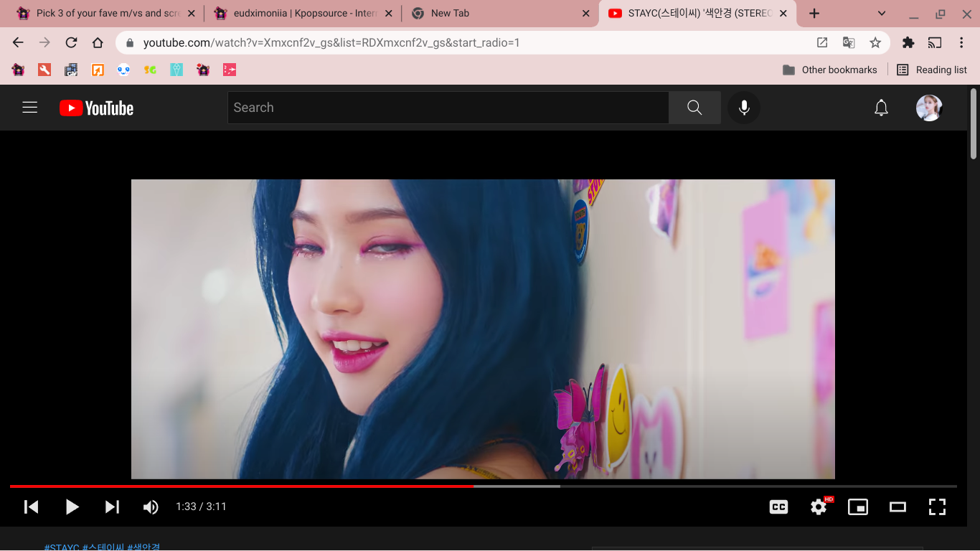Image resolution: width=980 pixels, height=551 pixels.
Task: View site info via padlock icon
Action: click(130, 42)
